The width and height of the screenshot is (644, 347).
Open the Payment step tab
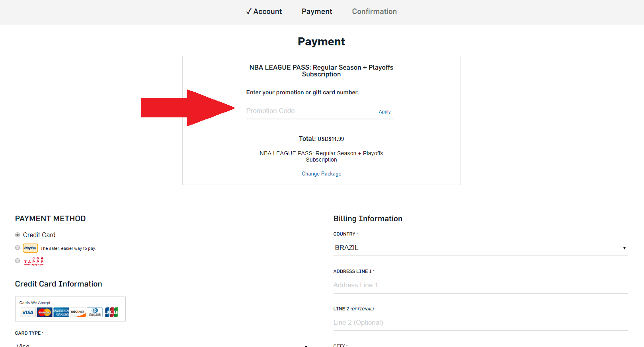tap(317, 12)
